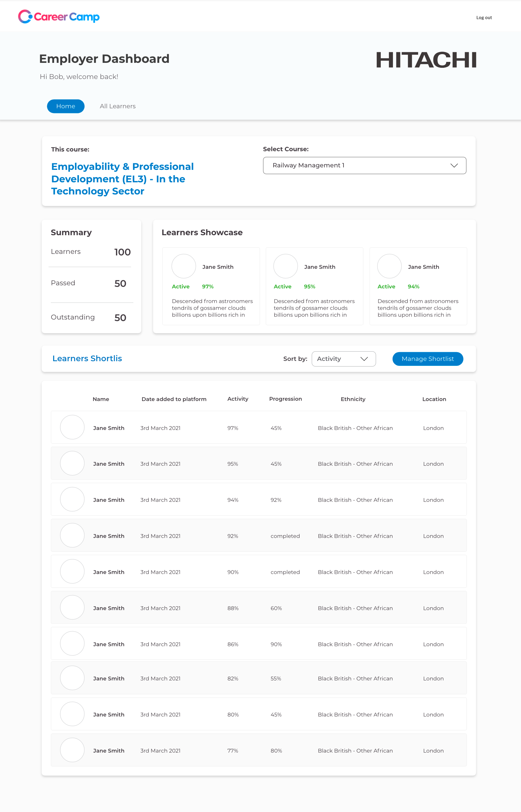The height and width of the screenshot is (812, 521).
Task: Click the Ethnicity column header
Action: 353,399
